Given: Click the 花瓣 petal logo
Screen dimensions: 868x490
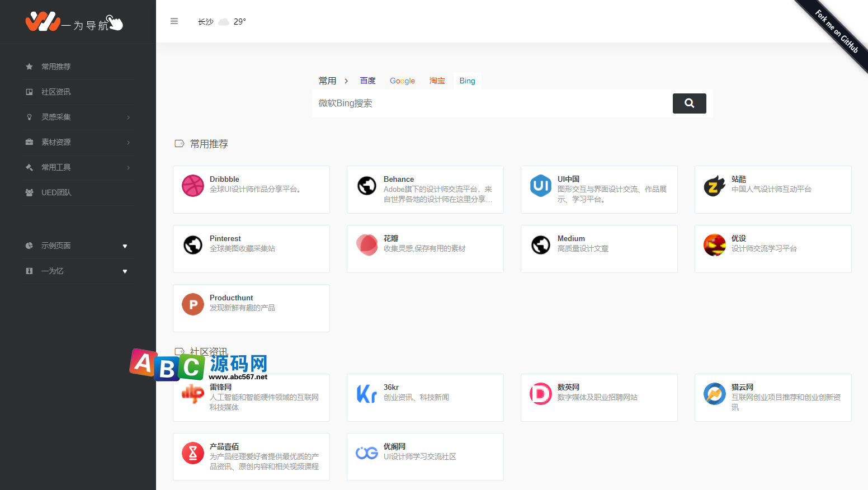Looking at the screenshot, I should coord(367,245).
